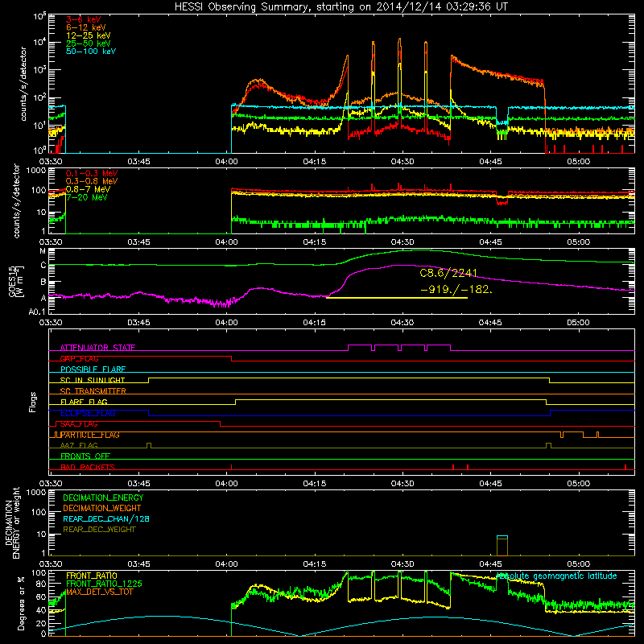This screenshot has height=644, width=644.
Task: Select the PARTICLE_FLAG label
Action: tap(90, 435)
